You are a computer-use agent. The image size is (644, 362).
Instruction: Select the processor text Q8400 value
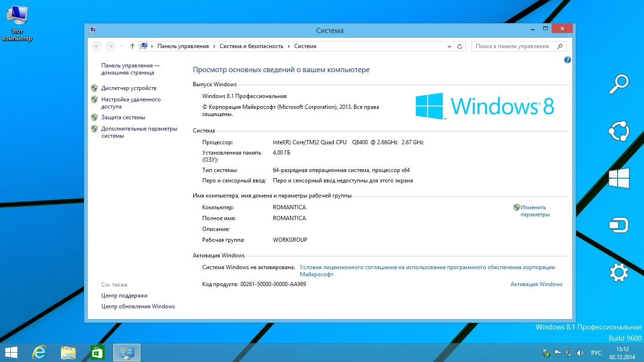point(348,142)
